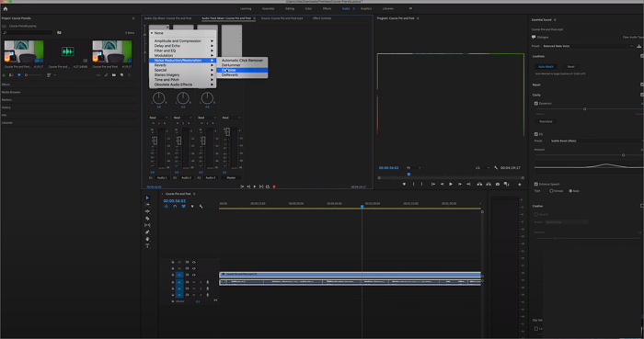This screenshot has height=339, width=644.
Task: Play the Program monitor
Action: pos(451,185)
